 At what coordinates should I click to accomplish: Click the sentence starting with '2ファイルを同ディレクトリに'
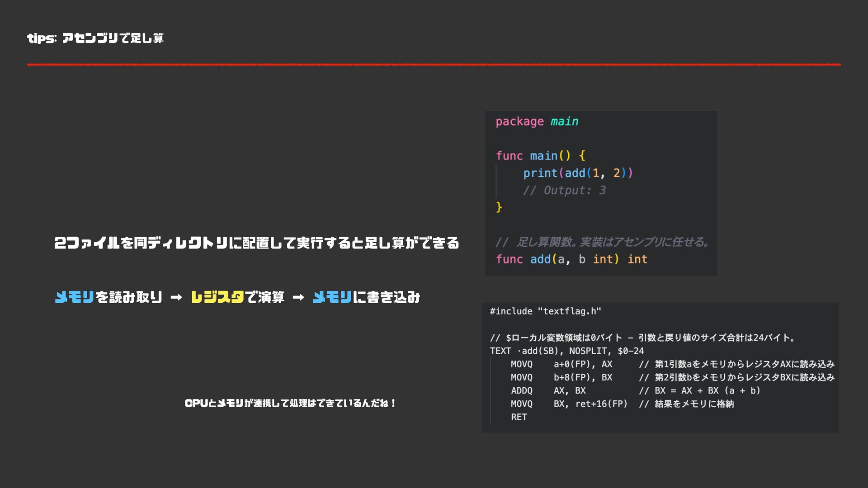point(256,243)
